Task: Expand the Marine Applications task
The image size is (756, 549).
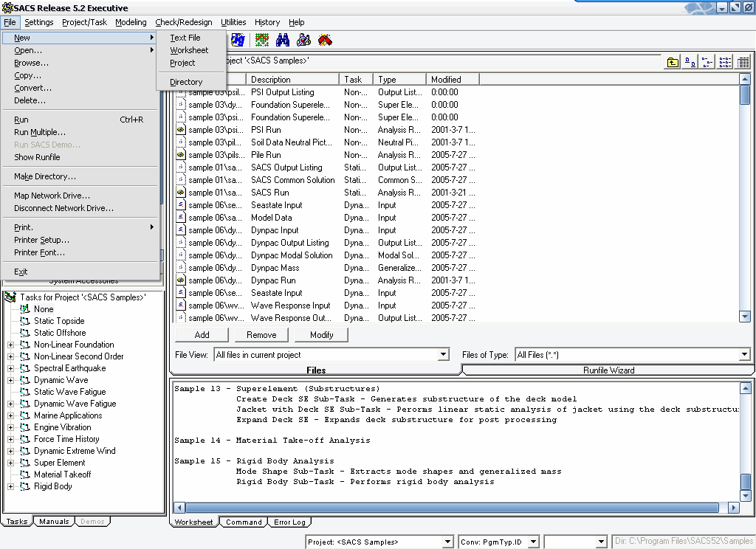Action: [10, 415]
